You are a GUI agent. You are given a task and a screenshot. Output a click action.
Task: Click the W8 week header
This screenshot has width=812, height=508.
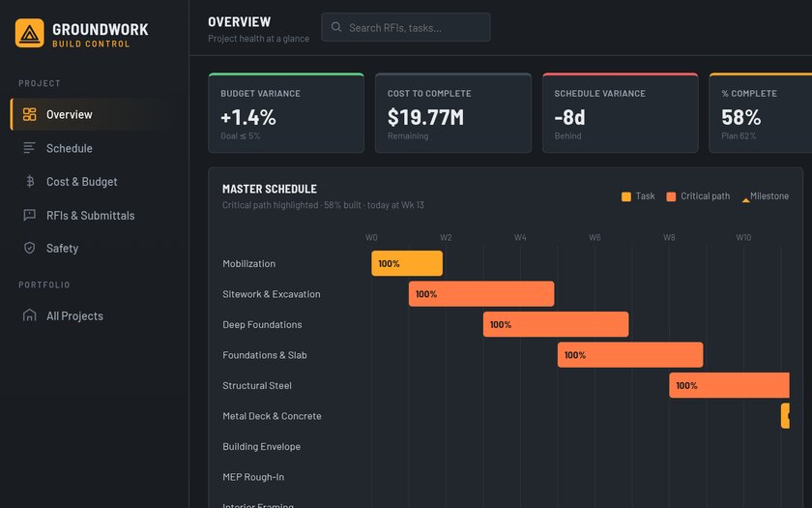coord(669,237)
